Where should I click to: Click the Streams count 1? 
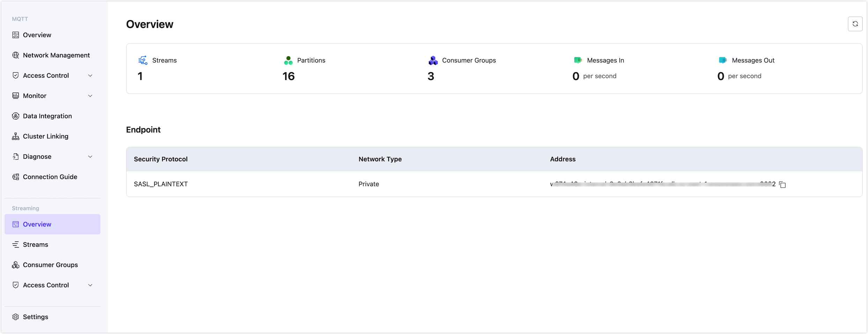point(140,76)
